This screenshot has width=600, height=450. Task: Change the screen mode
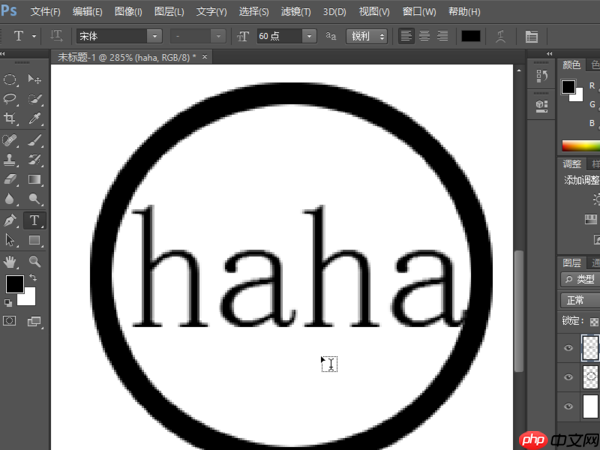tap(34, 321)
